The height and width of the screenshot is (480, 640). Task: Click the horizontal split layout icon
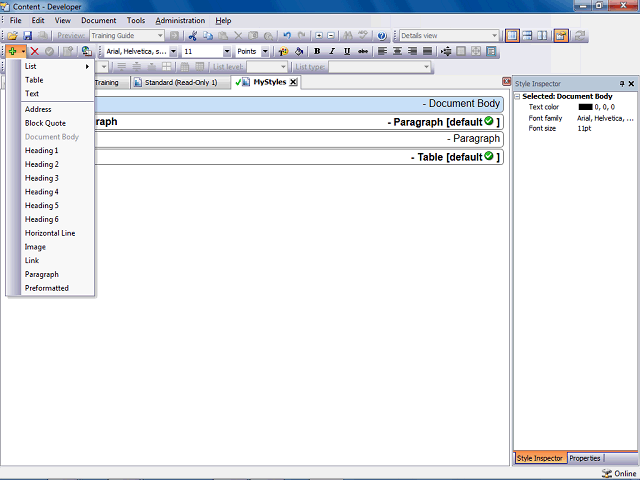coord(527,36)
